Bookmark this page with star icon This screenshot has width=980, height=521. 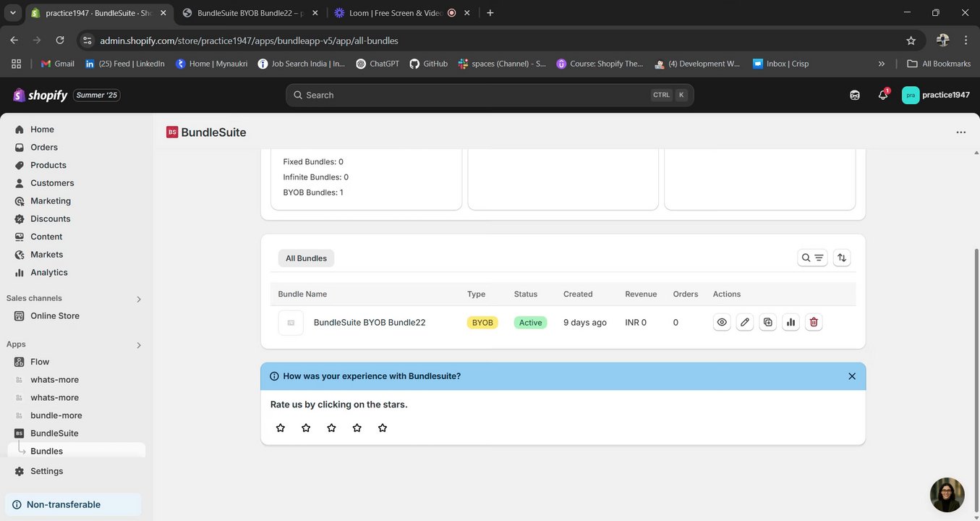(911, 41)
